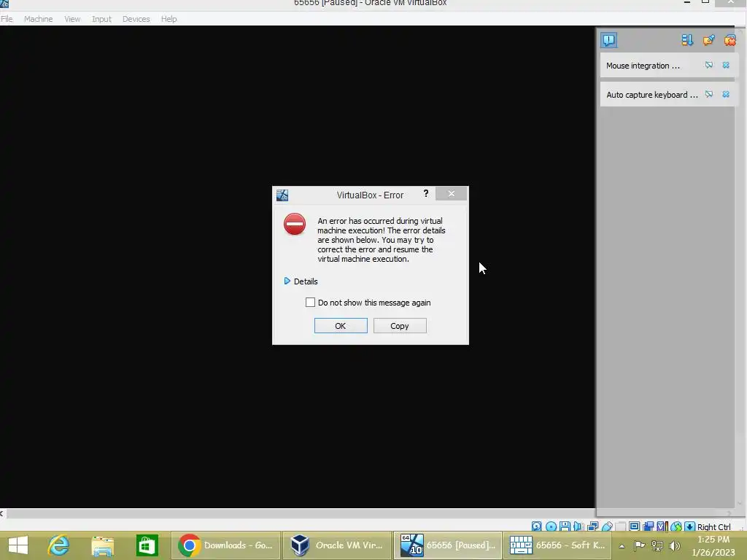Dismiss the Auto capture keyboard notification
The width and height of the screenshot is (747, 560).
click(726, 94)
